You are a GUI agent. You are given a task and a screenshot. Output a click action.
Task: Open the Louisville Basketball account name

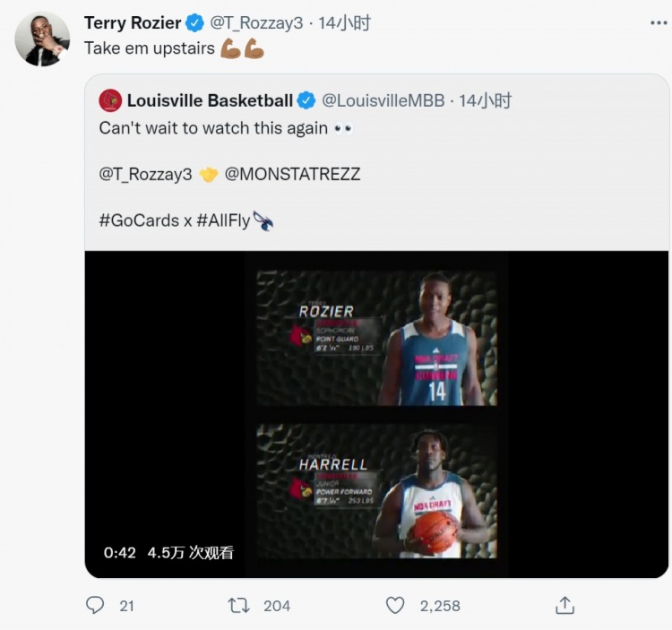[x=210, y=100]
